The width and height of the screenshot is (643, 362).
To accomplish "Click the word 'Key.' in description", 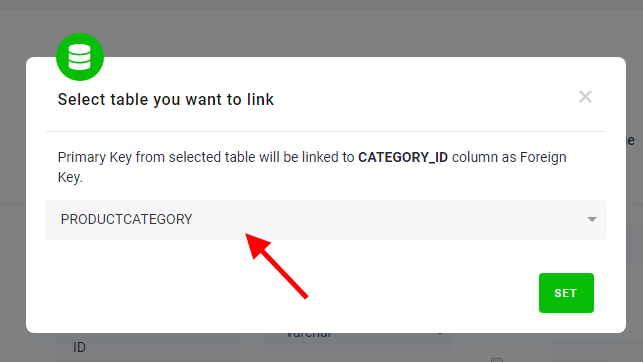I will [70, 178].
